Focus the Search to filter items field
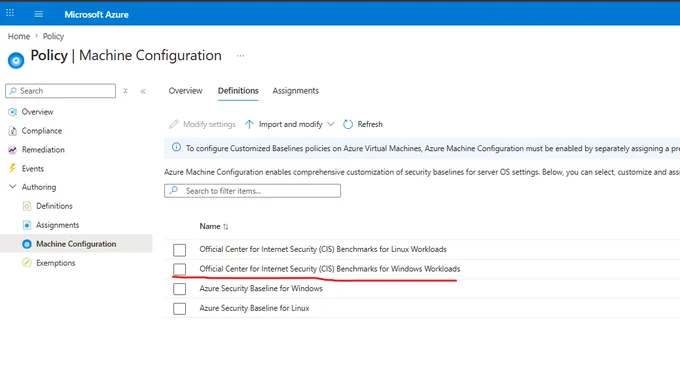Viewport: 680px width, 367px height. click(252, 191)
